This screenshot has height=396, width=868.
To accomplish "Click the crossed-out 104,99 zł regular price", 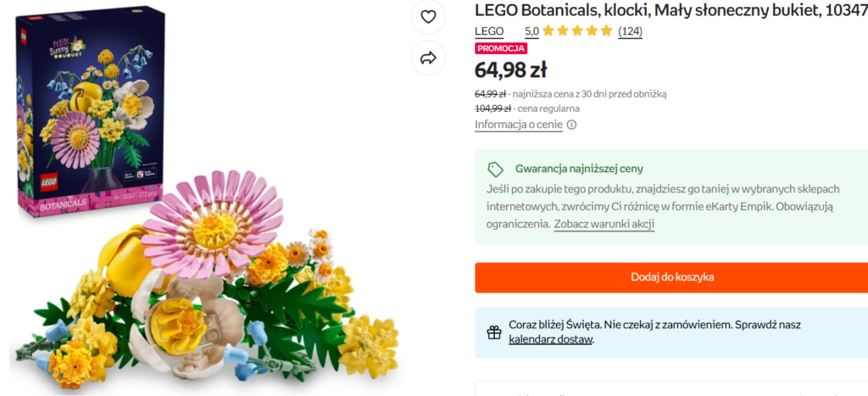I will coord(492,109).
